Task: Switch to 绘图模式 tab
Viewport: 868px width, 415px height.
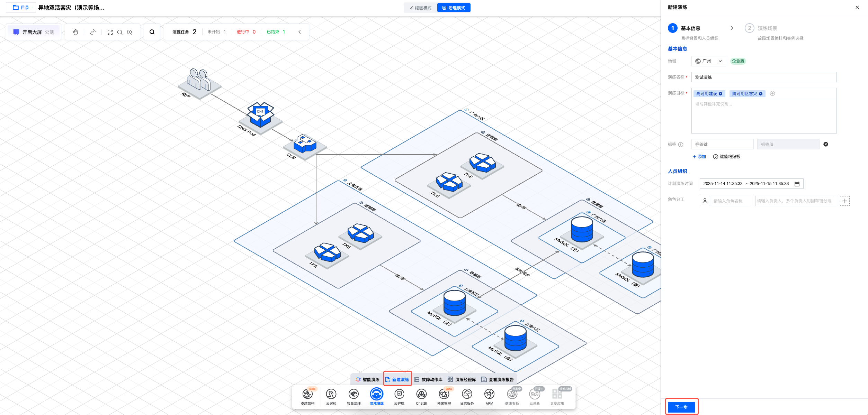Action: [420, 8]
